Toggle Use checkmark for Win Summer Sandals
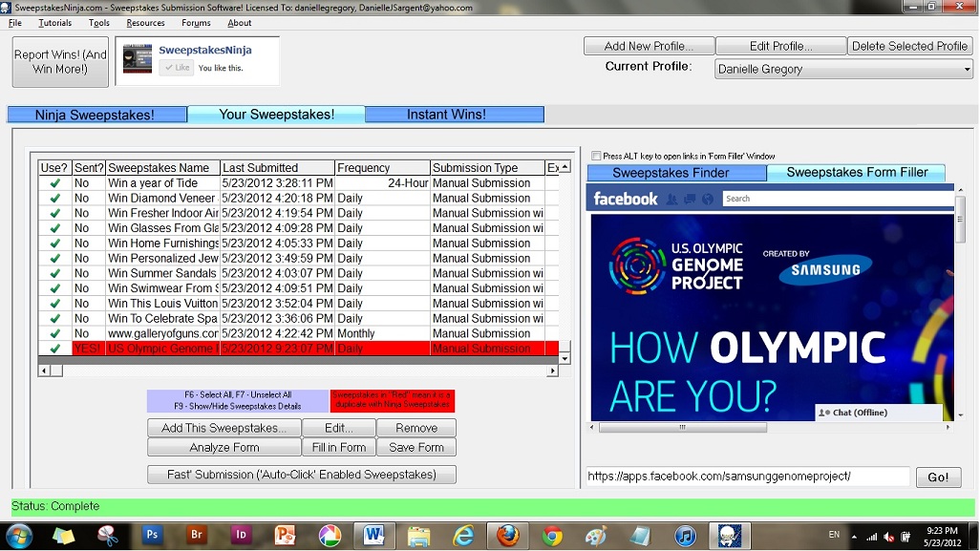Viewport: 980px width, 551px height. coord(55,273)
